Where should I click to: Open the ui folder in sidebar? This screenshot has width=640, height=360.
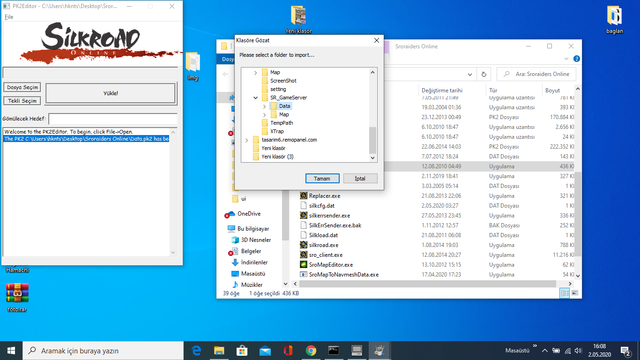(x=243, y=199)
